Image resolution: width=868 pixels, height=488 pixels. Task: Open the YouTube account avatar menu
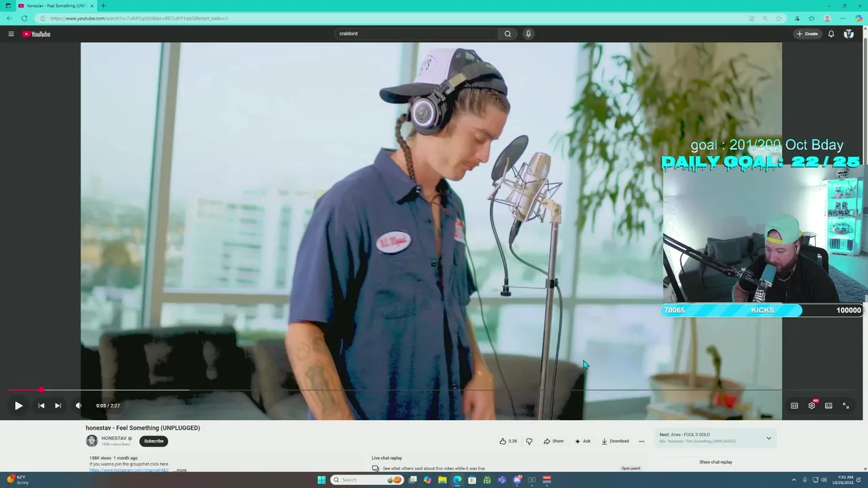click(848, 34)
